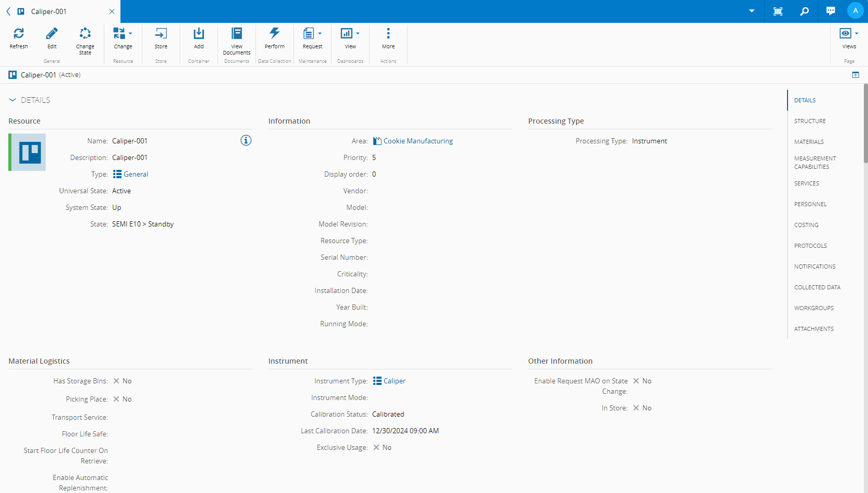
Task: Click the barcode scanner icon
Action: click(778, 11)
